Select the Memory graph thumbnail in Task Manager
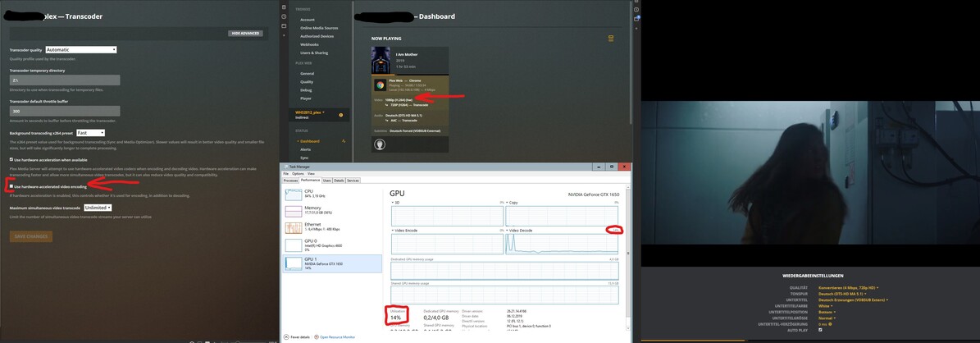The width and height of the screenshot is (980, 343). click(293, 211)
